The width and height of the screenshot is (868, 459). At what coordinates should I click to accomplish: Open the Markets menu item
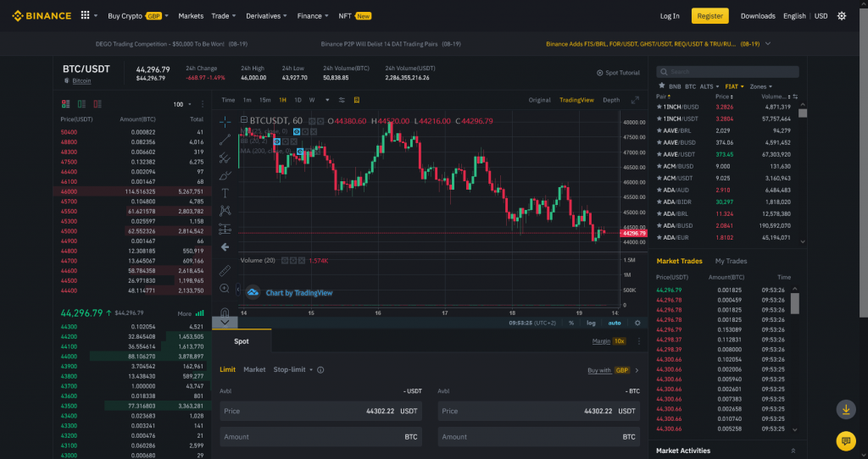191,16
